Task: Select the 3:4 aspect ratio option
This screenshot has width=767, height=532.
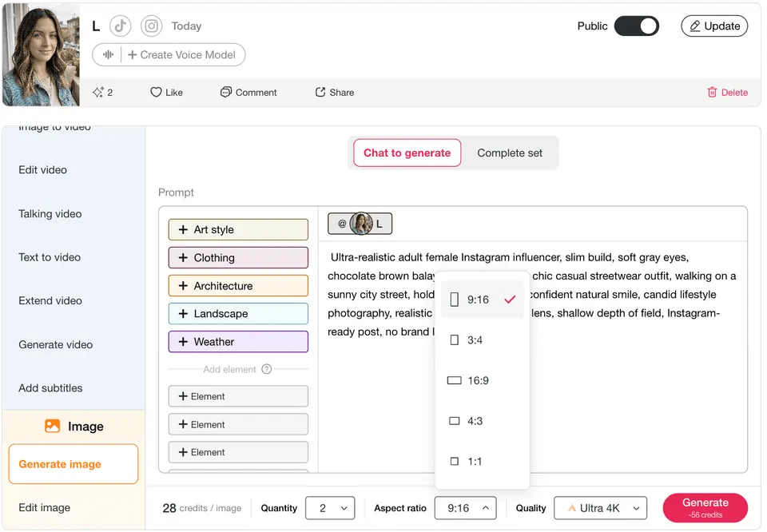Action: tap(483, 339)
